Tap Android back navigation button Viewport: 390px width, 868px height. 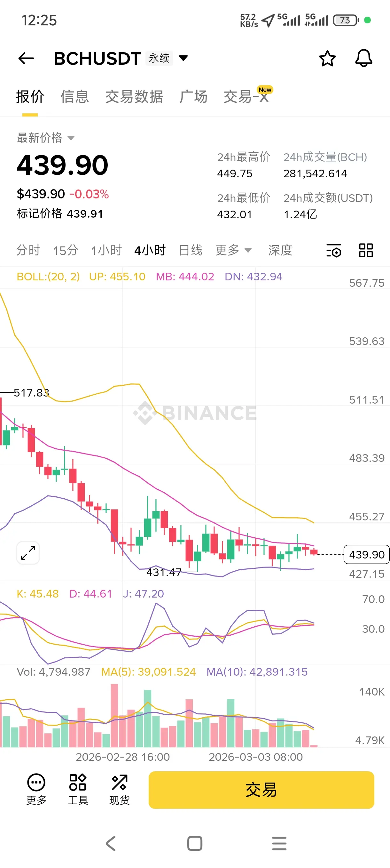[111, 843]
